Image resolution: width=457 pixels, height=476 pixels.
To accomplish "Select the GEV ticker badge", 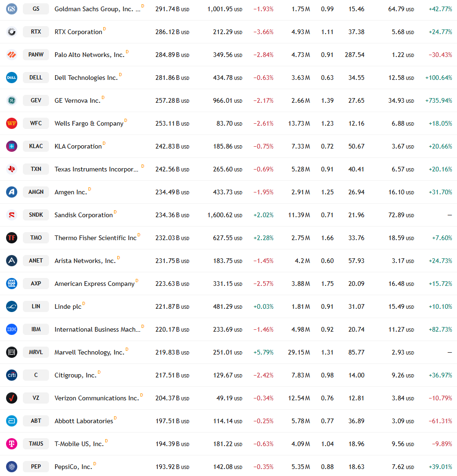I will click(x=36, y=100).
